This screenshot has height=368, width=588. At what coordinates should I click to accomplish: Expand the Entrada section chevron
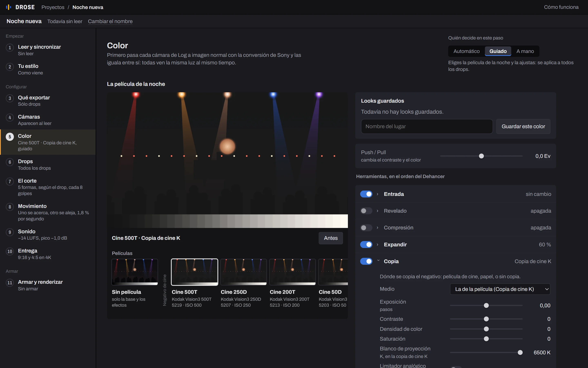[x=378, y=194]
